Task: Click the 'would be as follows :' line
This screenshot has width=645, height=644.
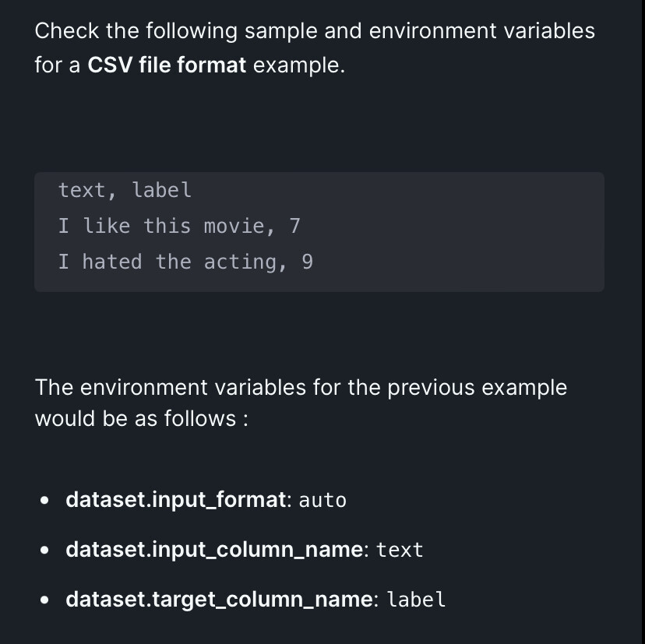Action: pyautogui.click(x=142, y=419)
